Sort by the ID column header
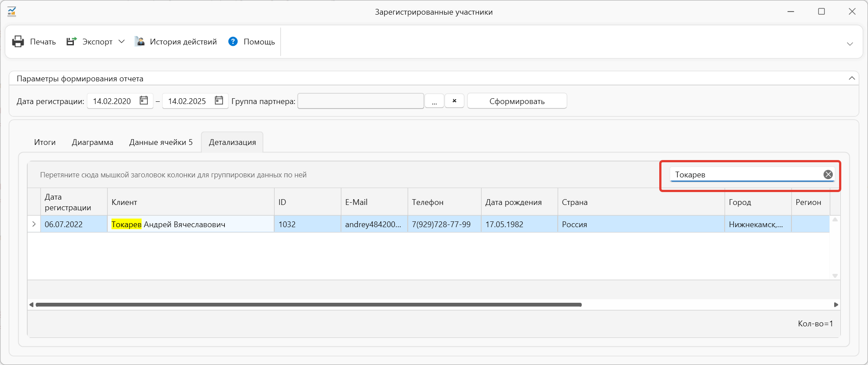The image size is (868, 365). coord(308,202)
